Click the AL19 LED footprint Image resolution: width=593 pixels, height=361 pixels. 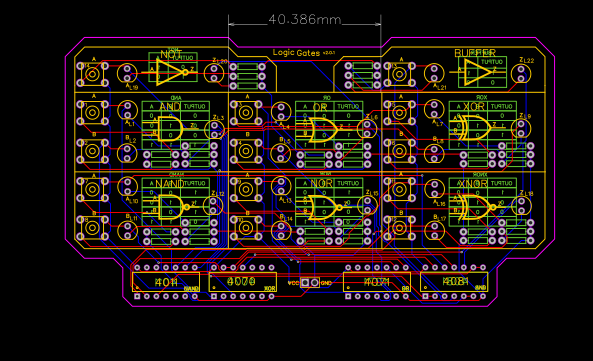point(127,73)
